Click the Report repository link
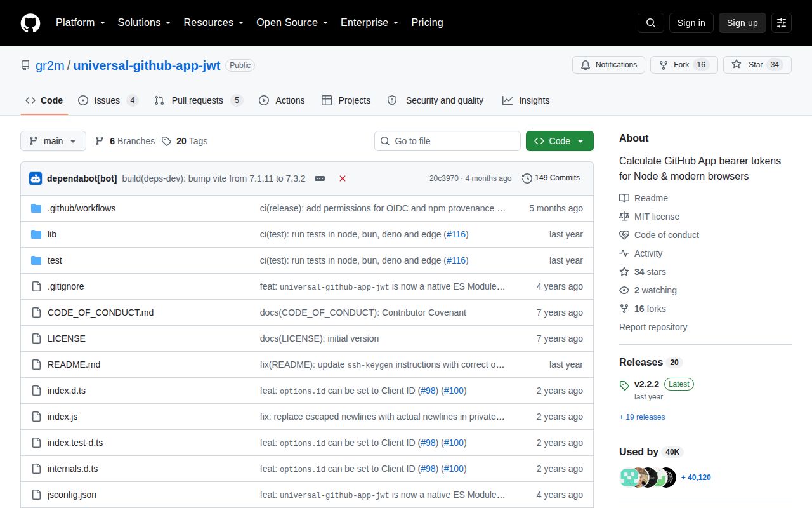 [x=653, y=327]
